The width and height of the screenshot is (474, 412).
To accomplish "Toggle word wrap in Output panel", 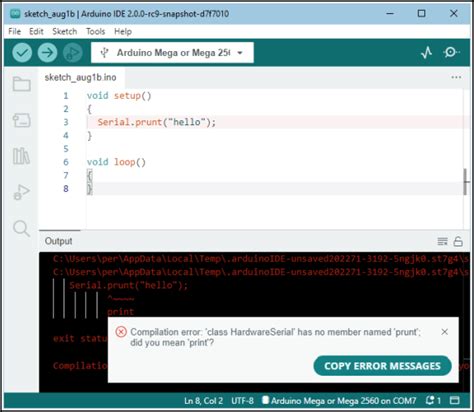I will (442, 241).
